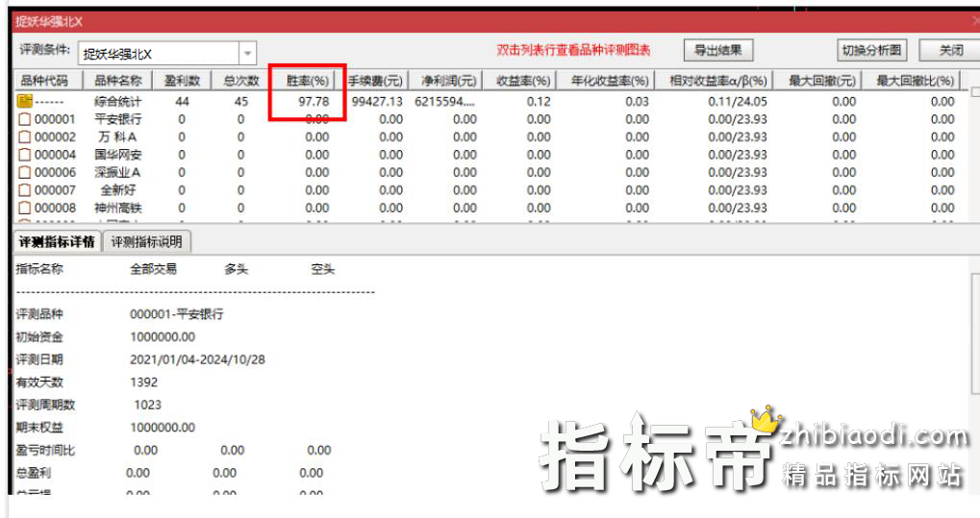Select the 深振业A row name
Screen dimensions: 980x518
118,172
